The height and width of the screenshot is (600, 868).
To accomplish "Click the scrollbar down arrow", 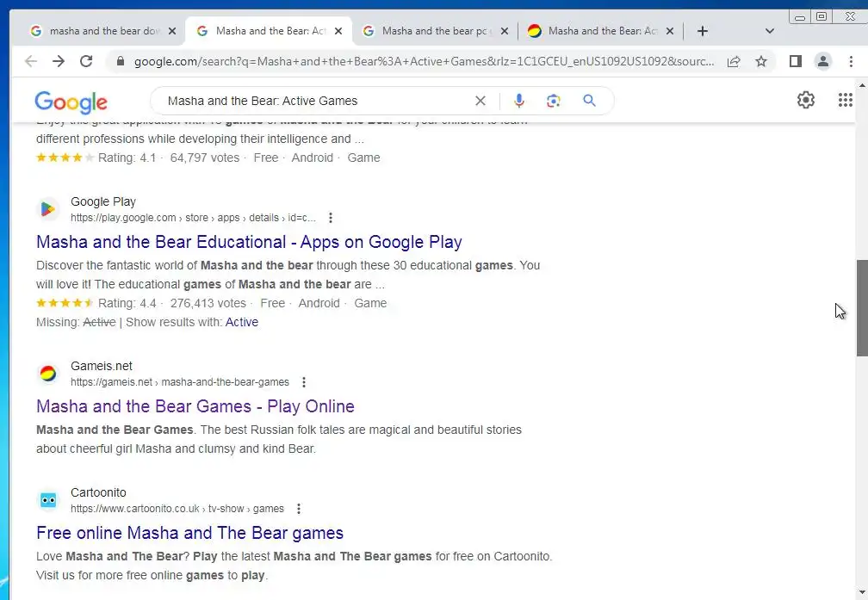I will tap(862, 592).
